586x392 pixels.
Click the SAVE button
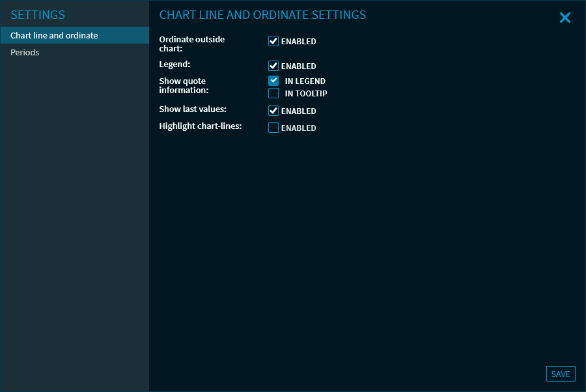[560, 374]
